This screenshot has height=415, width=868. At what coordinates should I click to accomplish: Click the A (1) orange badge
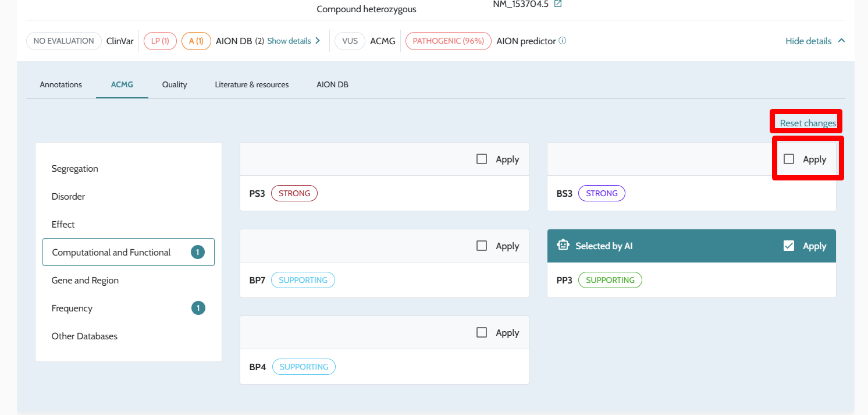(196, 41)
